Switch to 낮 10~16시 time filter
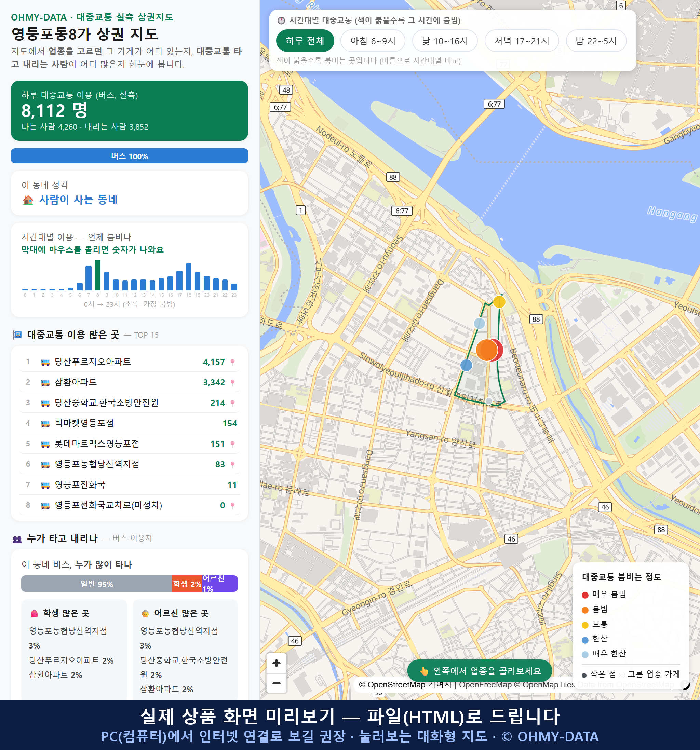700x750 pixels. [x=445, y=41]
